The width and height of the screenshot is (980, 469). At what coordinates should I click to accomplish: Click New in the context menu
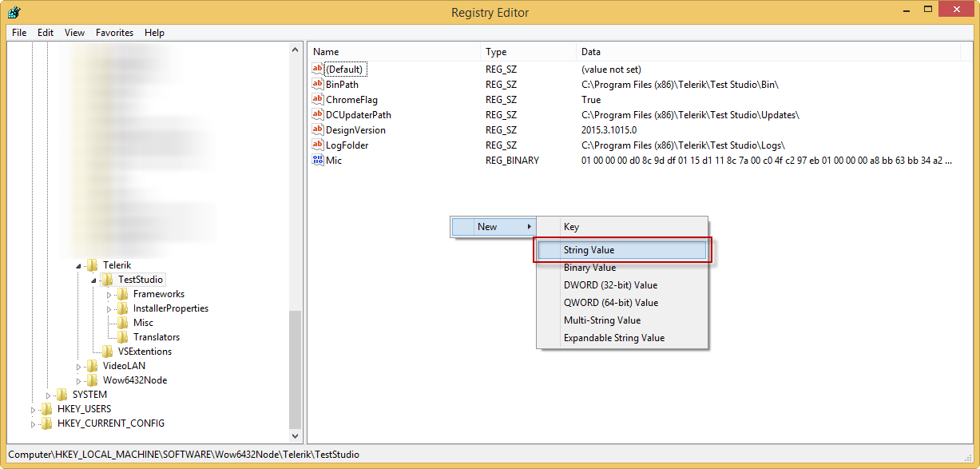pos(493,227)
